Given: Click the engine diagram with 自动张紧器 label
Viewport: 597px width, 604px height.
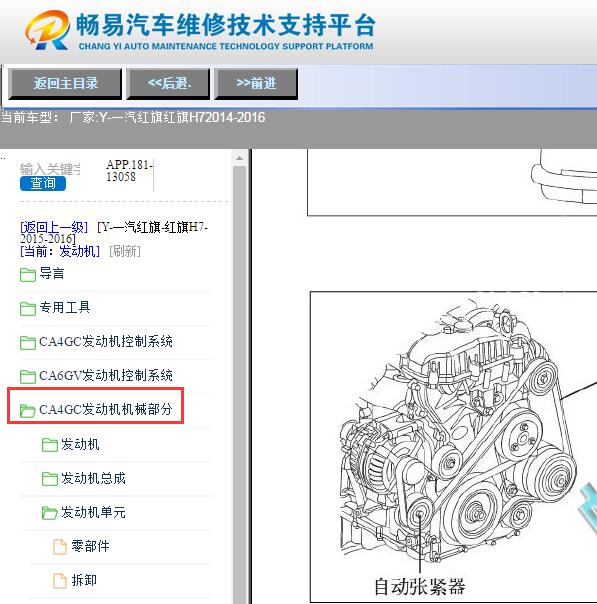Looking at the screenshot, I should [454, 447].
